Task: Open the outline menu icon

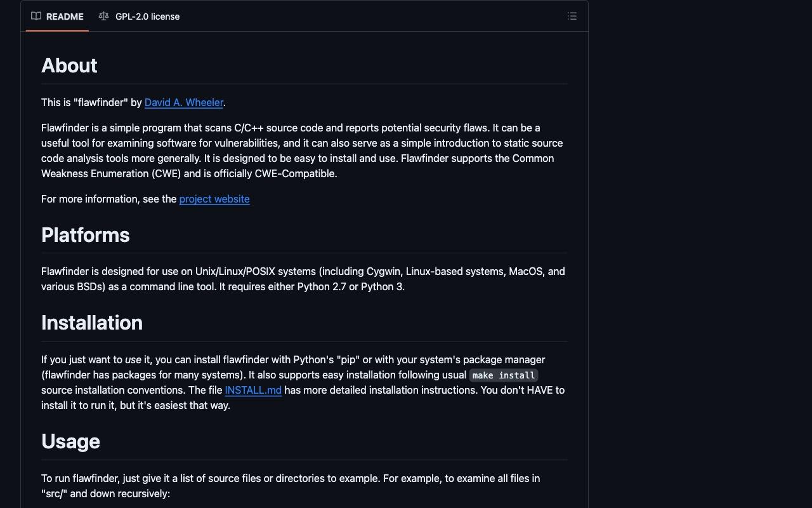Action: [x=572, y=17]
